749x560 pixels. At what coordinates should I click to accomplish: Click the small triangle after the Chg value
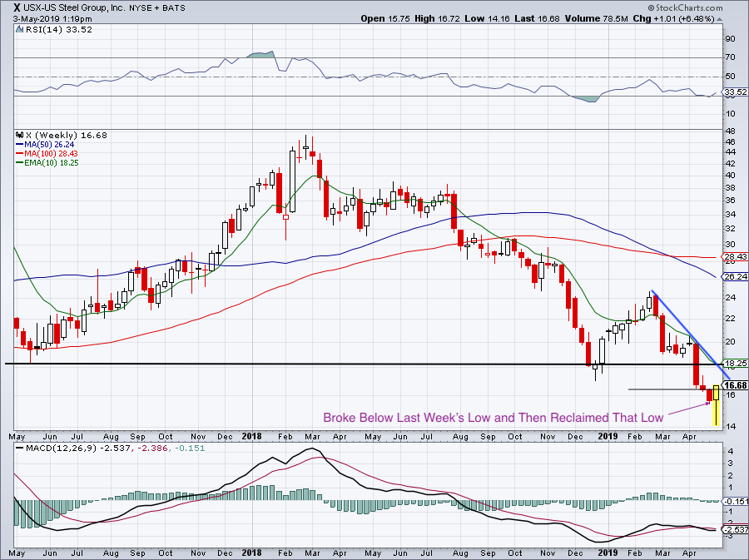[x=720, y=19]
